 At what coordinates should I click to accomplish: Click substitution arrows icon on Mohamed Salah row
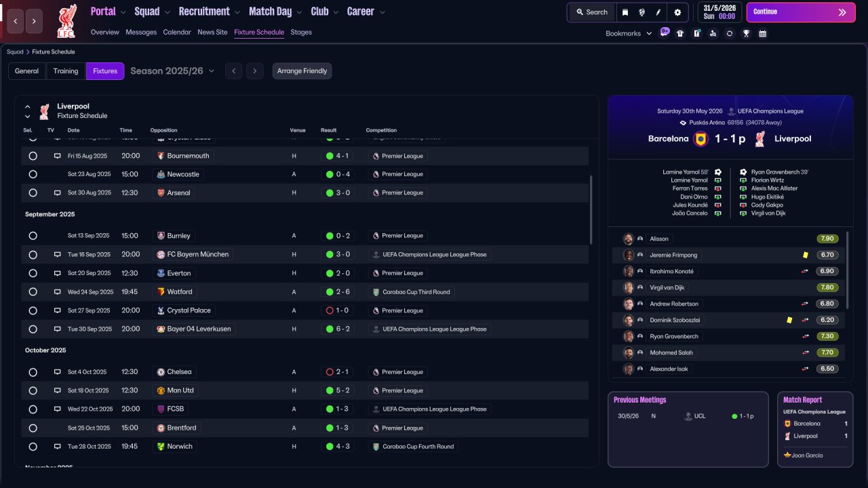tap(805, 352)
